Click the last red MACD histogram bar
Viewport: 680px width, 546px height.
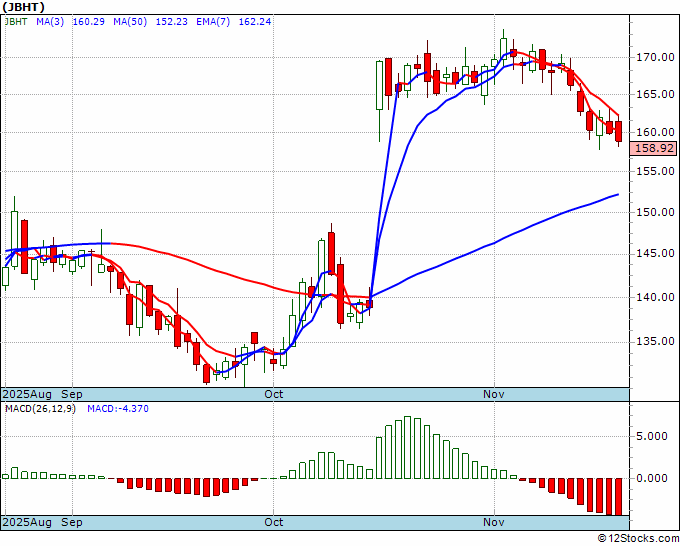(618, 497)
